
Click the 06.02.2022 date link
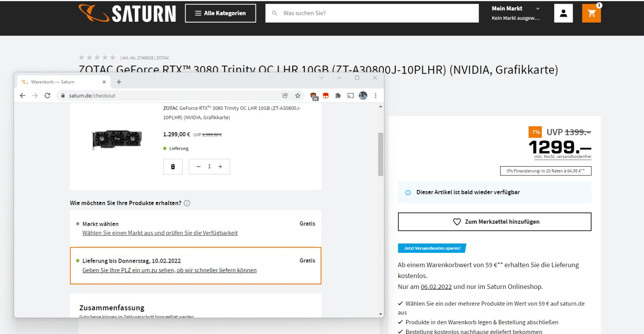pyautogui.click(x=436, y=287)
